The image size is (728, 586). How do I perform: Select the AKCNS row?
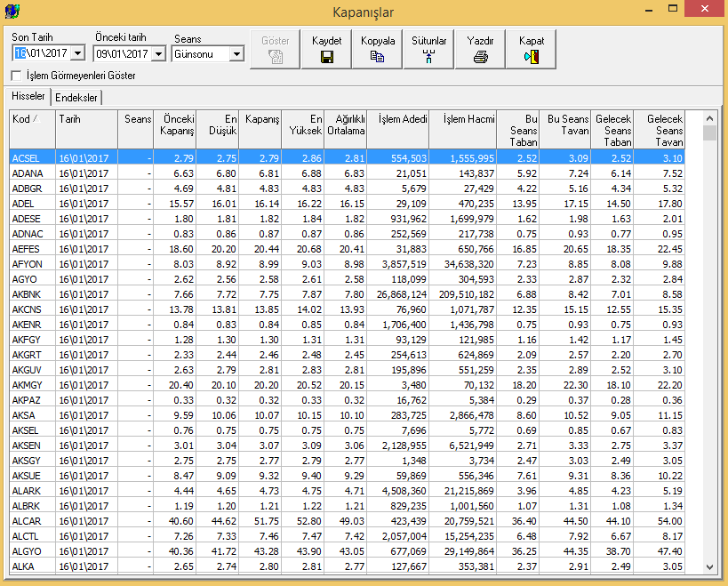[348, 309]
